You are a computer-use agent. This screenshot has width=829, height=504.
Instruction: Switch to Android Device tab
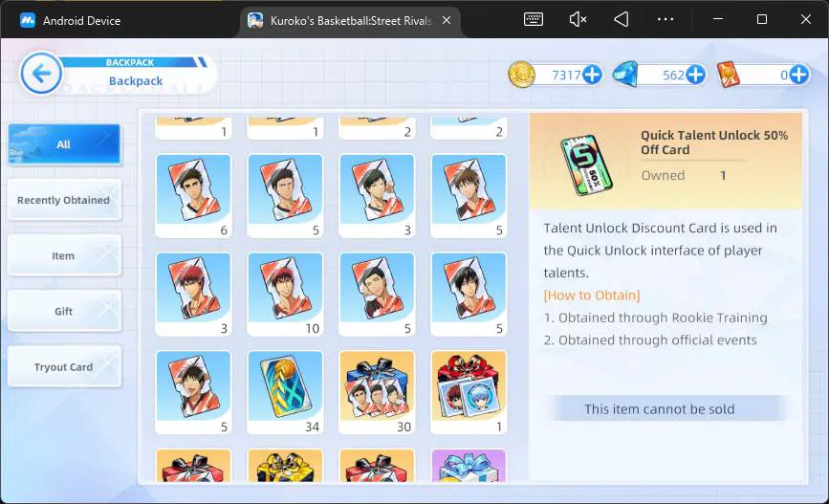tap(71, 21)
